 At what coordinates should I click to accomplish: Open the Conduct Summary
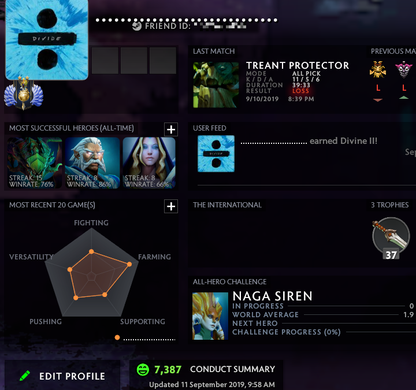pyautogui.click(x=232, y=369)
